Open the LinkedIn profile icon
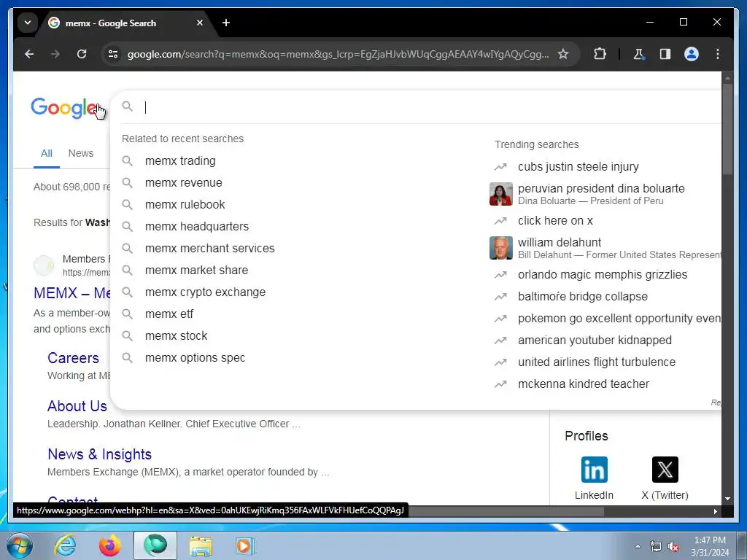This screenshot has width=747, height=560. pyautogui.click(x=594, y=470)
